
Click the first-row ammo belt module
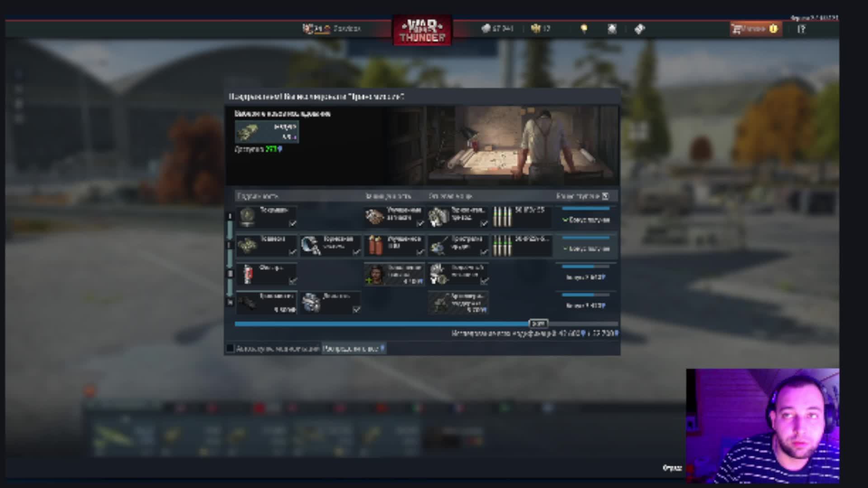click(522, 217)
